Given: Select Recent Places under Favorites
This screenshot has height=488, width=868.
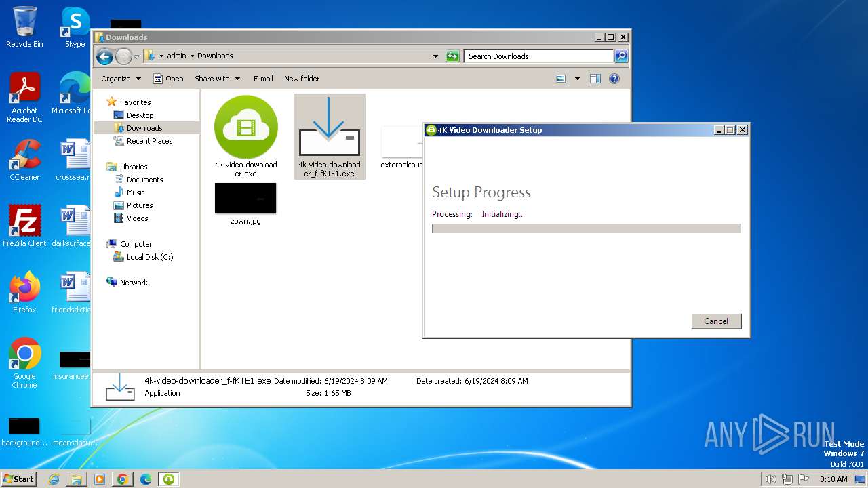Looking at the screenshot, I should coord(149,141).
